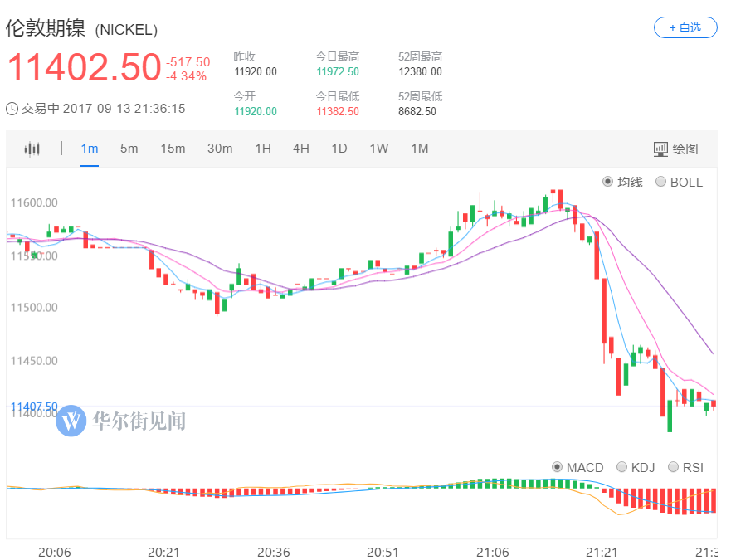Open the daily 1D chart
The height and width of the screenshot is (560, 731).
339,149
